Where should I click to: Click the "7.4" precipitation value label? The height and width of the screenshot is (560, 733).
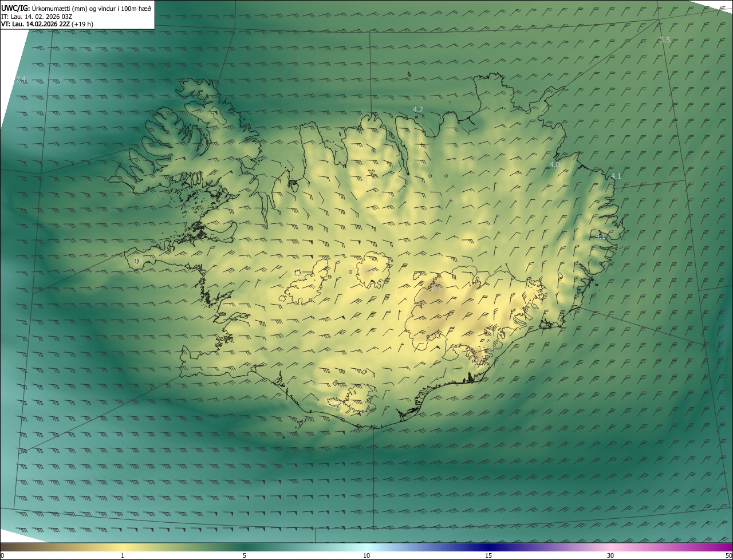(21, 79)
